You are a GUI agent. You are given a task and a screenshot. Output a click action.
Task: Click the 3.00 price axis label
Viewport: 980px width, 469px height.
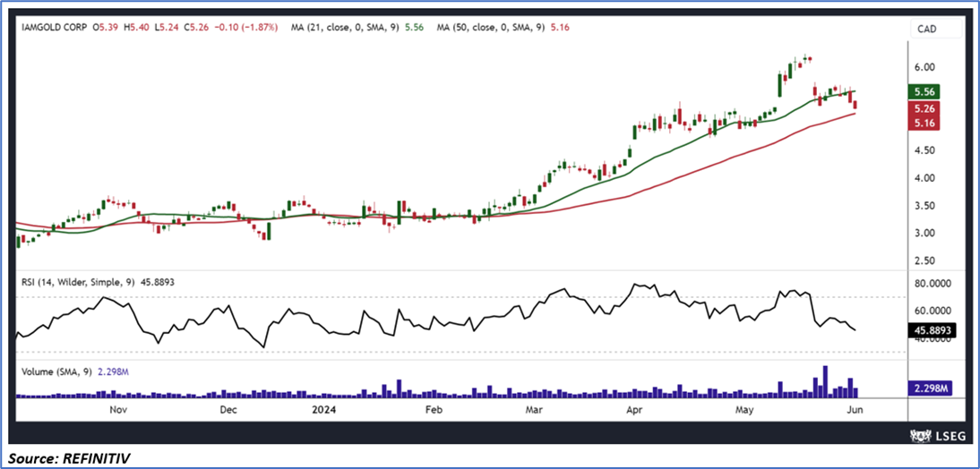pos(924,233)
